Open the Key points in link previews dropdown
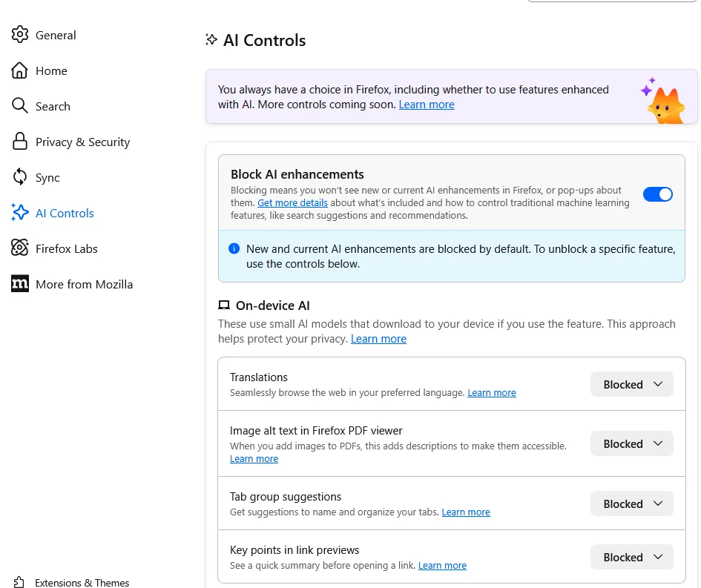701x588 pixels. pyautogui.click(x=631, y=557)
